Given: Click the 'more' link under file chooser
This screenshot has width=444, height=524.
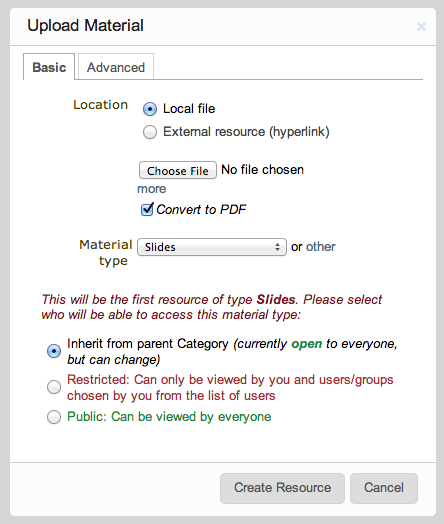Looking at the screenshot, I should (152, 189).
